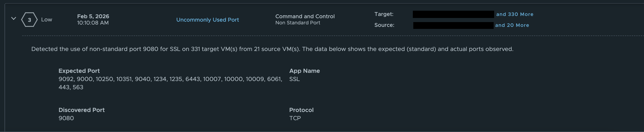This screenshot has width=644, height=132.
Task: Click the discovered port value 9080
Action: pos(66,118)
